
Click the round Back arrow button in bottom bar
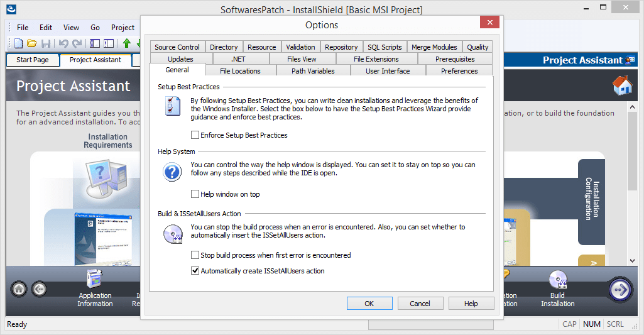pyautogui.click(x=39, y=289)
